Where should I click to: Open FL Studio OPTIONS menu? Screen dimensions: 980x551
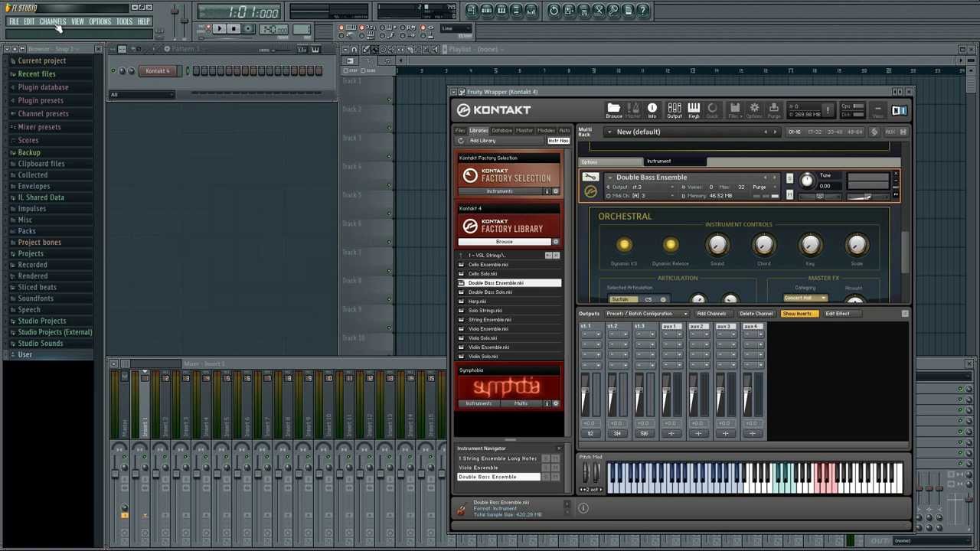pyautogui.click(x=100, y=21)
